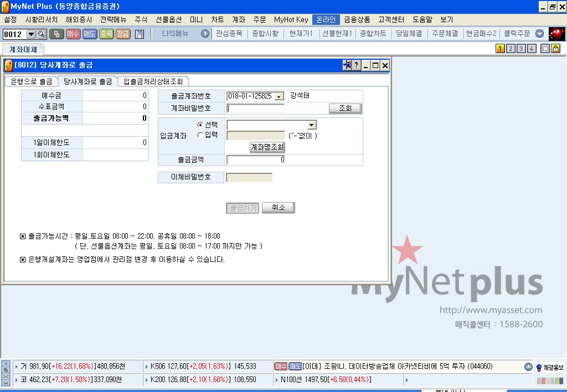Click the 출금하기 button
The image size is (567, 392).
tap(243, 208)
